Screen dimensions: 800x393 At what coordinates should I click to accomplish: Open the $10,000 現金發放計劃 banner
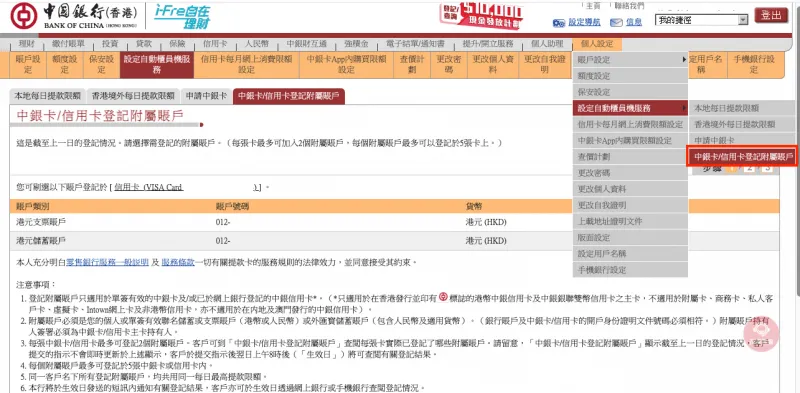(481, 16)
